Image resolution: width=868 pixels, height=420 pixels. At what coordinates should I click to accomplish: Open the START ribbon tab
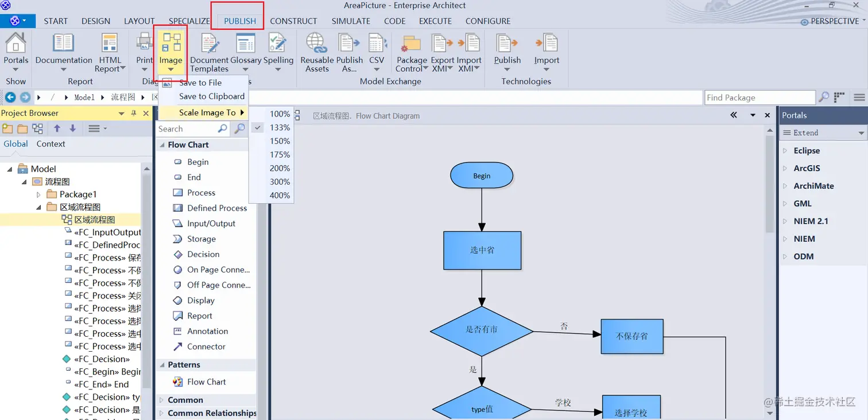pyautogui.click(x=56, y=21)
